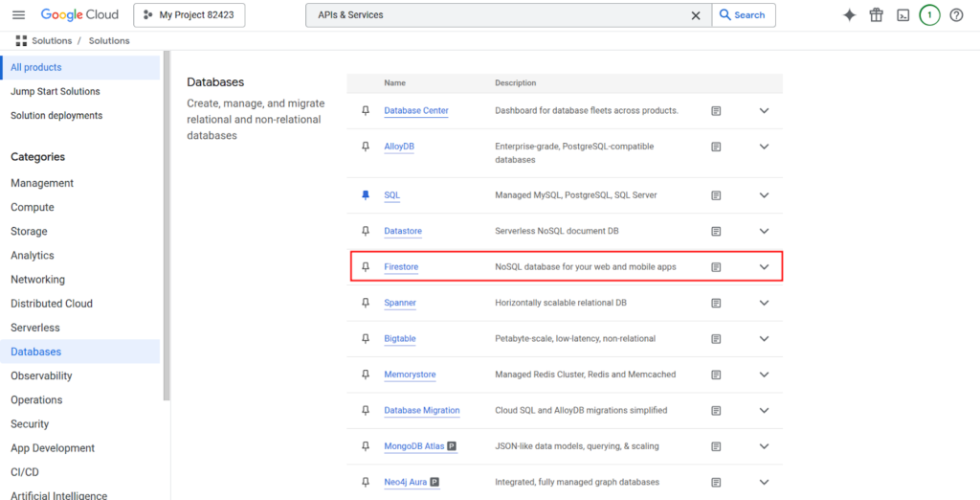Open Gemini AI sparkle icon

(x=849, y=15)
